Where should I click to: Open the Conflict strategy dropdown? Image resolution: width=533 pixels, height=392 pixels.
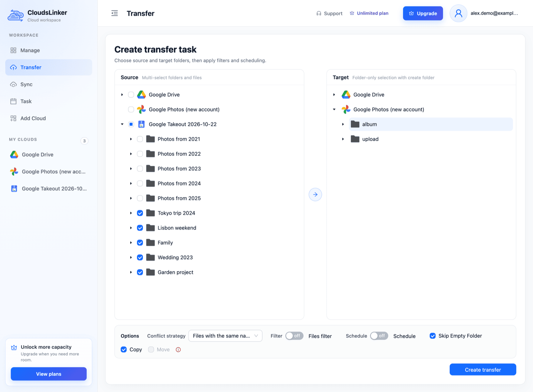click(x=226, y=336)
